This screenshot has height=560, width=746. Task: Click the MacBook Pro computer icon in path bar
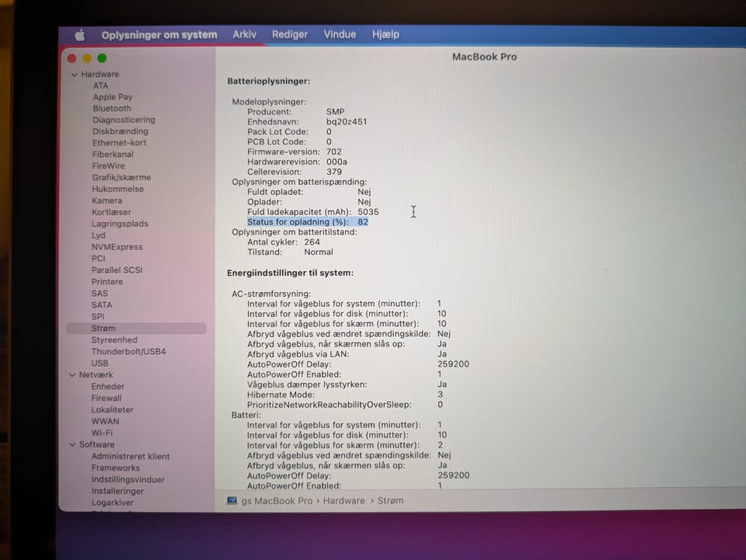[232, 500]
